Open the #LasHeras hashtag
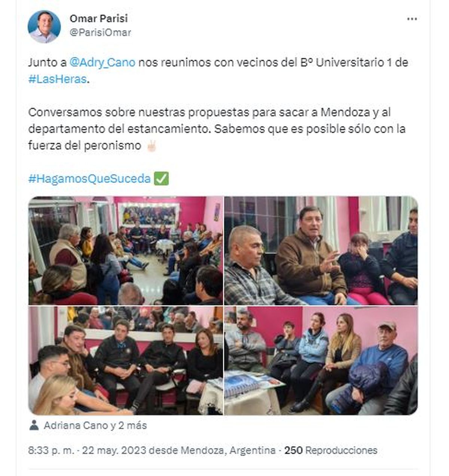 coord(57,79)
